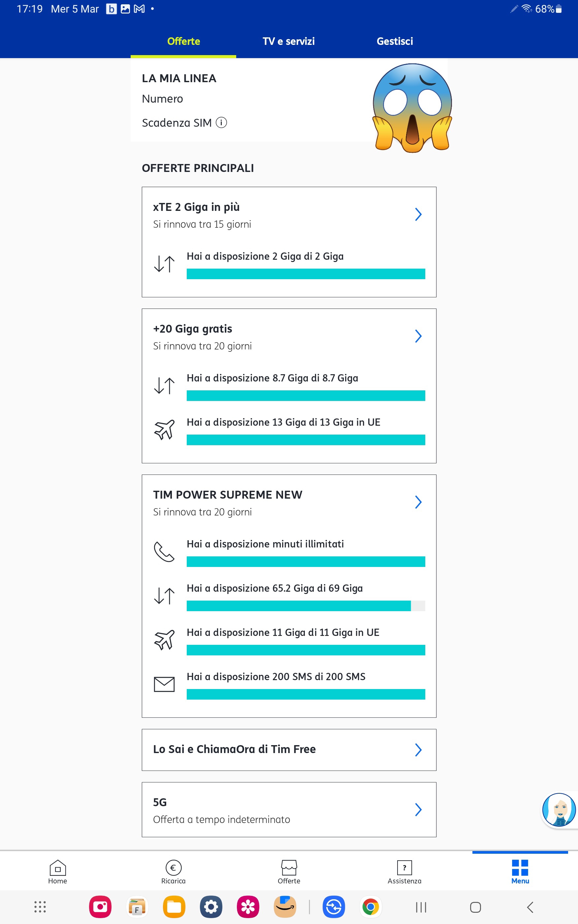
Task: Switch to the Gestisci tab
Action: [395, 41]
